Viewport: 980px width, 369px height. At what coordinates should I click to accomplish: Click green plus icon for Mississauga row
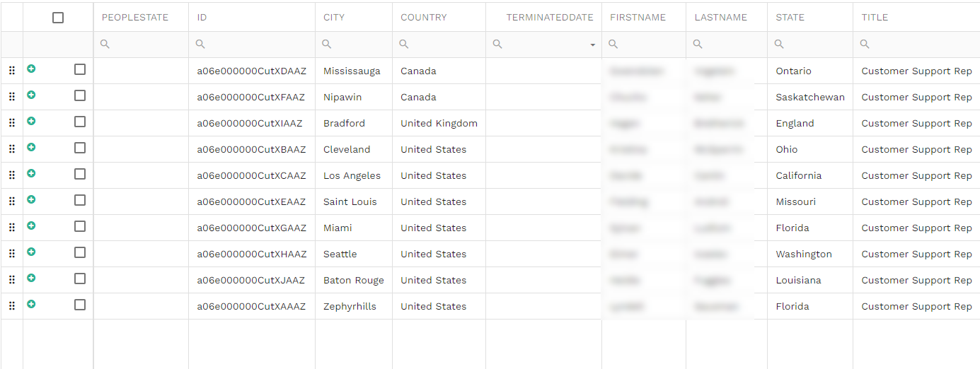click(x=31, y=69)
